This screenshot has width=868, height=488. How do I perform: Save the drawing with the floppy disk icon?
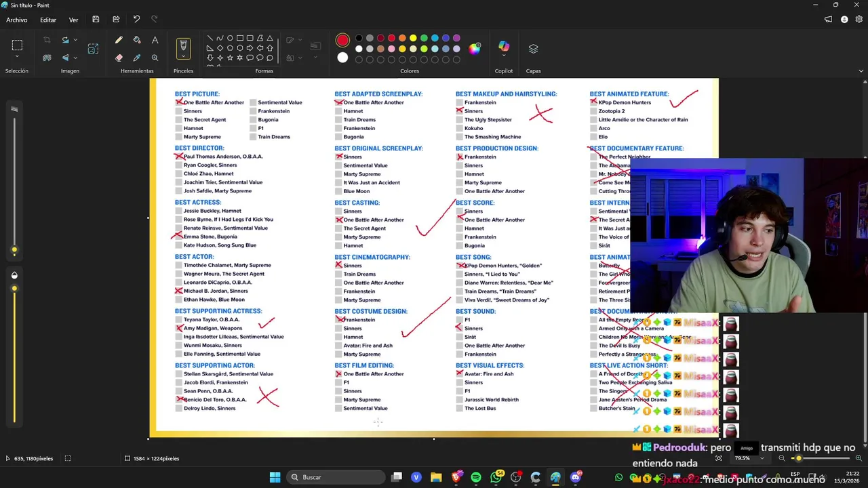pos(96,20)
